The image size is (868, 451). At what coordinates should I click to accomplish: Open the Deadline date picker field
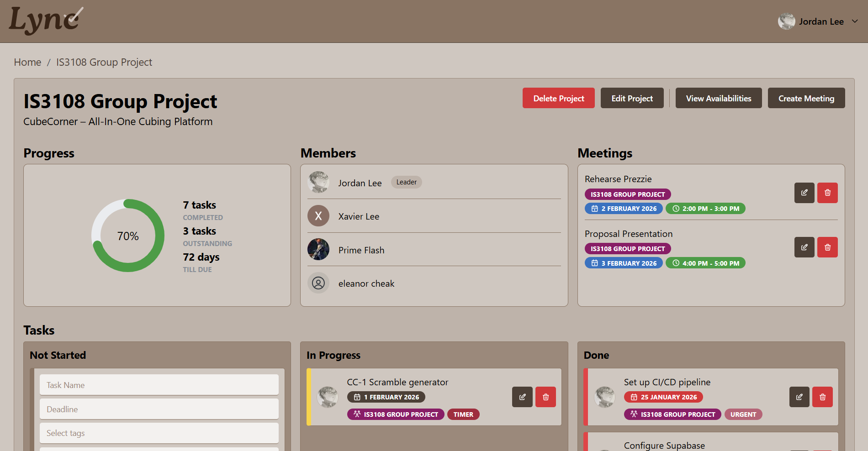[159, 409]
